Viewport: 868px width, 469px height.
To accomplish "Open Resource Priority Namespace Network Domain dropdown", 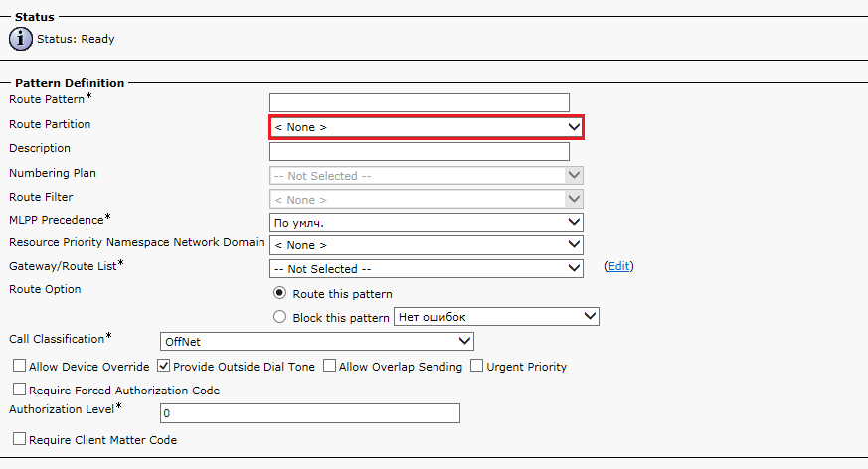I will (426, 244).
